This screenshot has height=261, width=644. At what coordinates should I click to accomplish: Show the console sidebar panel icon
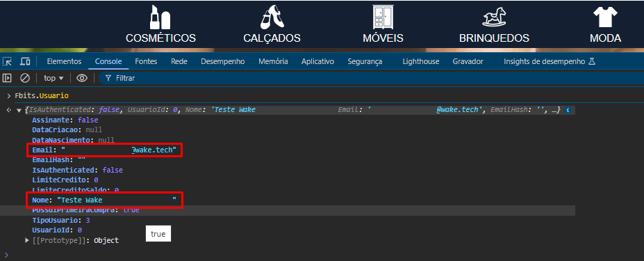[x=6, y=78]
